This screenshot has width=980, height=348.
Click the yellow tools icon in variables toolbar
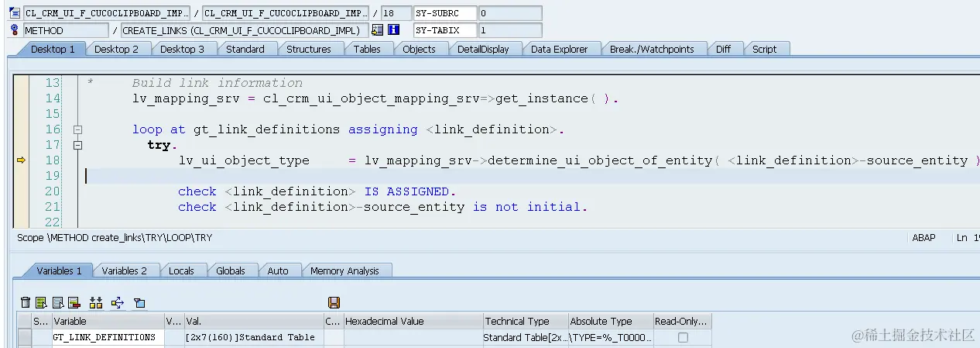coord(96,302)
